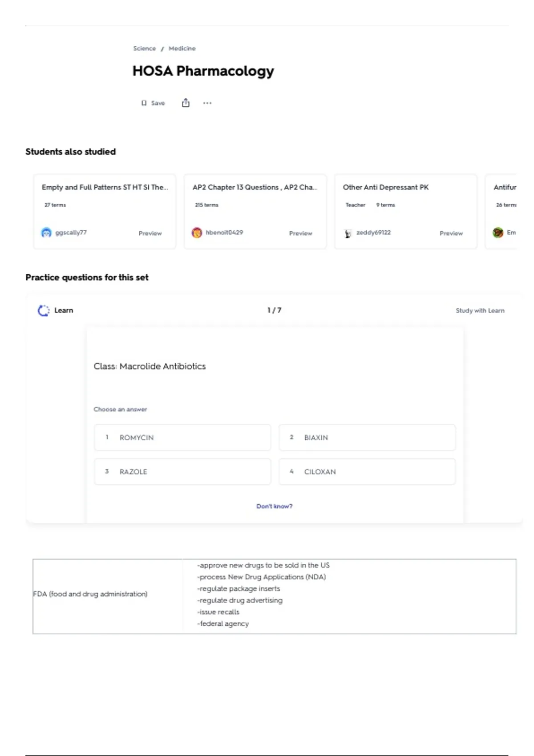Choose answer option ROMYCIN
This screenshot has height=756, width=534.
pyautogui.click(x=182, y=438)
